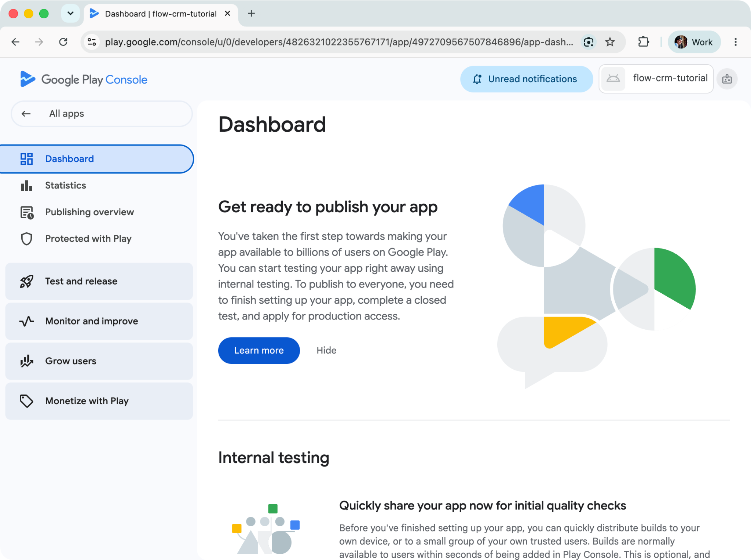
Task: Open Protected with Play in the sidebar
Action: (97, 239)
